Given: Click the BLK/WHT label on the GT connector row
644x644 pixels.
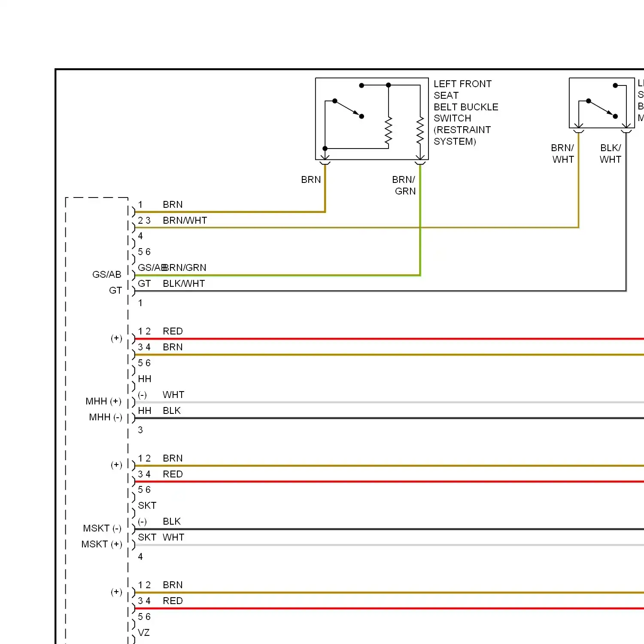Looking at the screenshot, I should 184,283.
